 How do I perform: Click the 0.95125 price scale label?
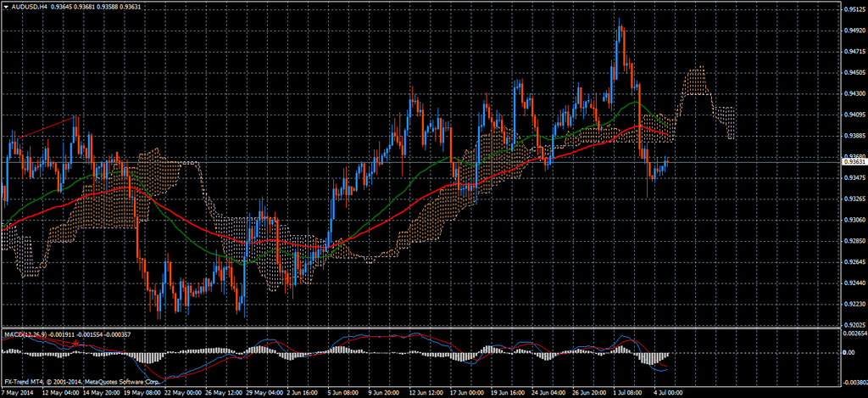[x=854, y=11]
